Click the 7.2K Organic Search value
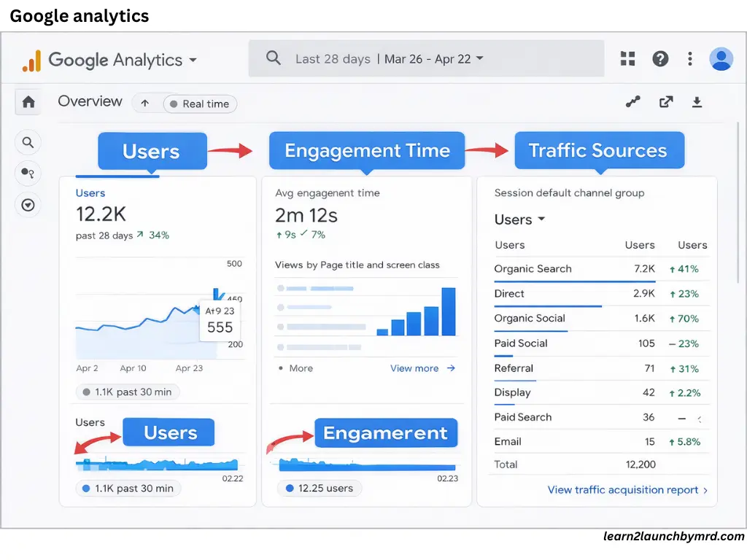The height and width of the screenshot is (560, 747). [645, 268]
